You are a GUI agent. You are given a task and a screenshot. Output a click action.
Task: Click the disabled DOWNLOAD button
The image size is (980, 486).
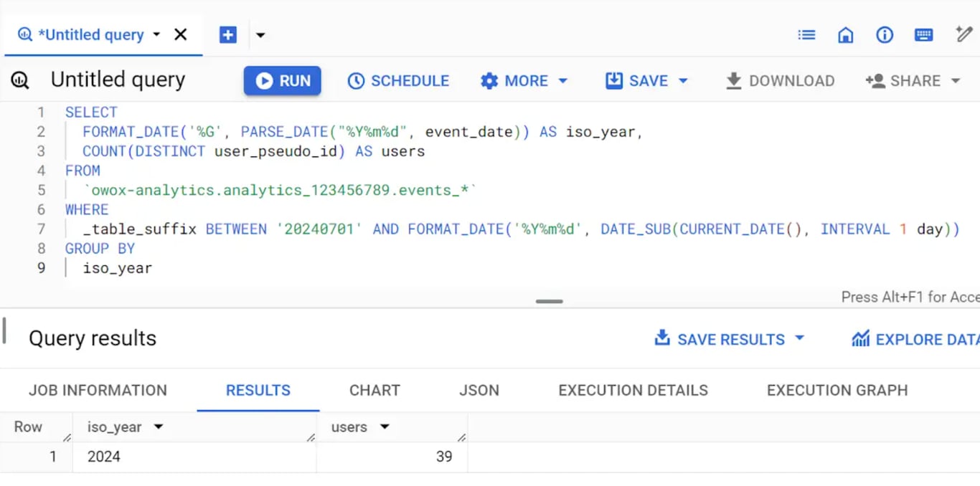(780, 81)
